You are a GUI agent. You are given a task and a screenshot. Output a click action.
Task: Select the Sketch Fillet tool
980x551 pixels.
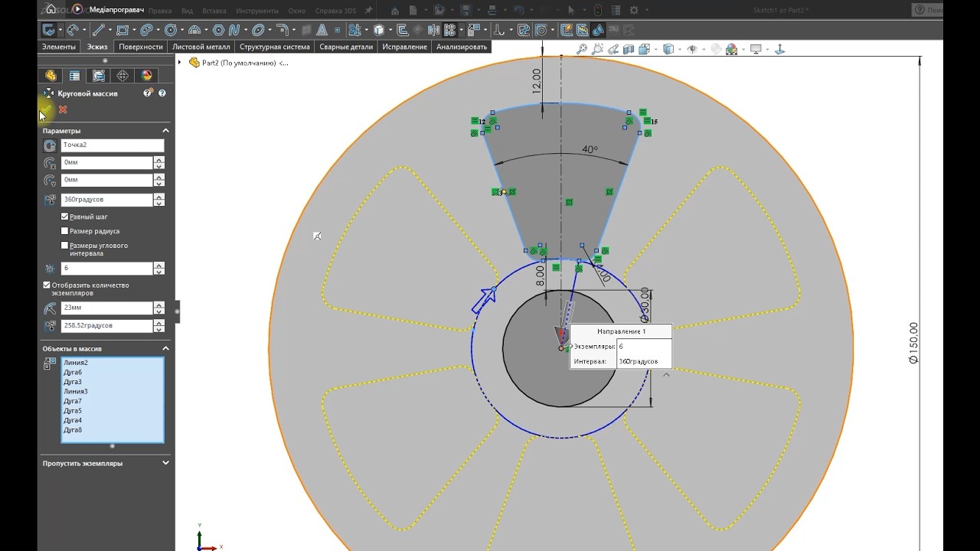pos(282,30)
